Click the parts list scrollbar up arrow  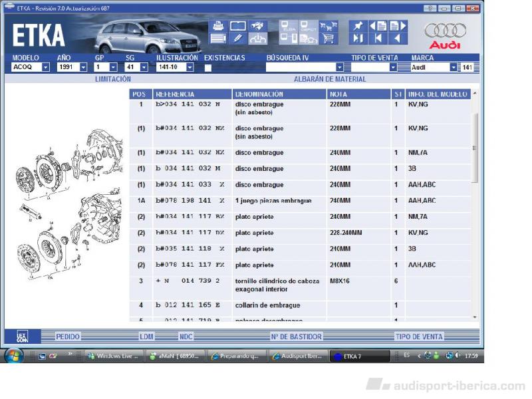coord(475,93)
